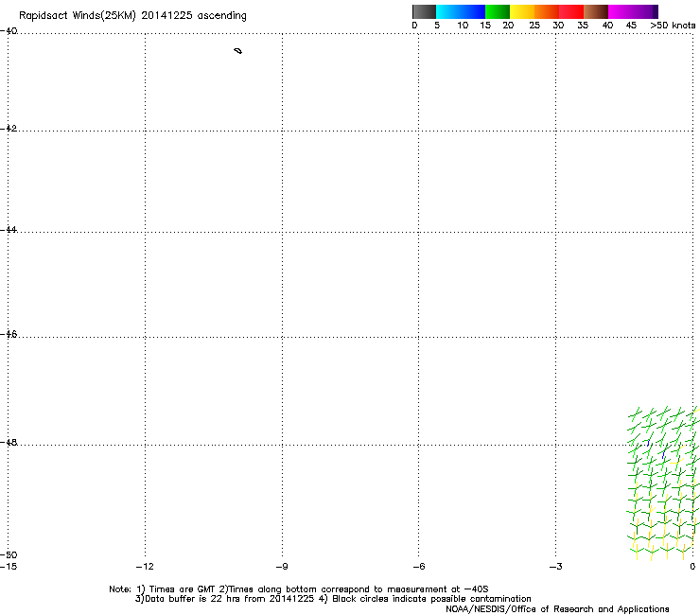700x615 pixels.
Task: Click the '-3' longitude axis label
Action: point(556,567)
